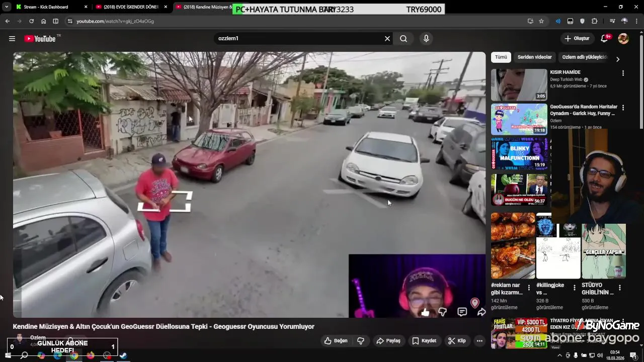Open options for #killingjoke short

[575, 288]
